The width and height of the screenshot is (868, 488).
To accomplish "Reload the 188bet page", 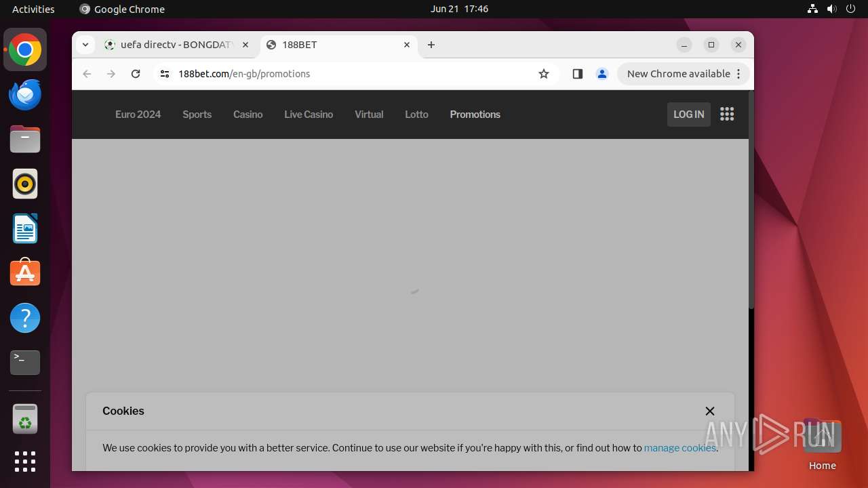I will click(x=136, y=74).
